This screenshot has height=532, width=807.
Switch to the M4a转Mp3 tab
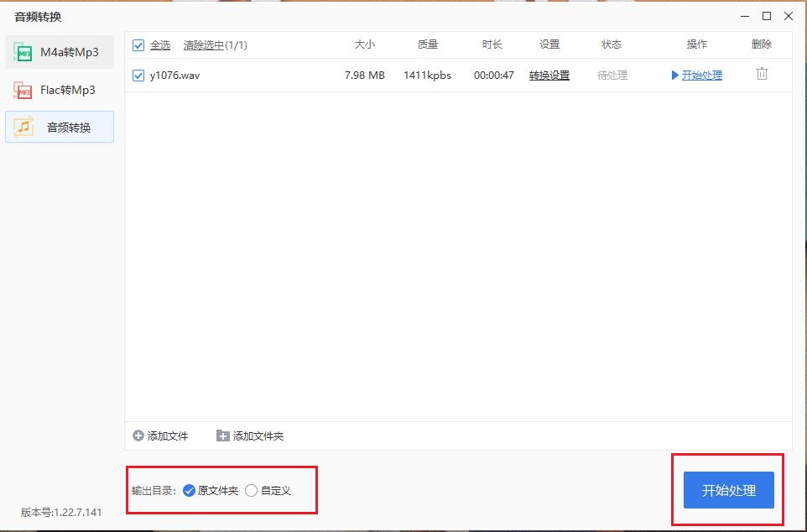tap(69, 53)
